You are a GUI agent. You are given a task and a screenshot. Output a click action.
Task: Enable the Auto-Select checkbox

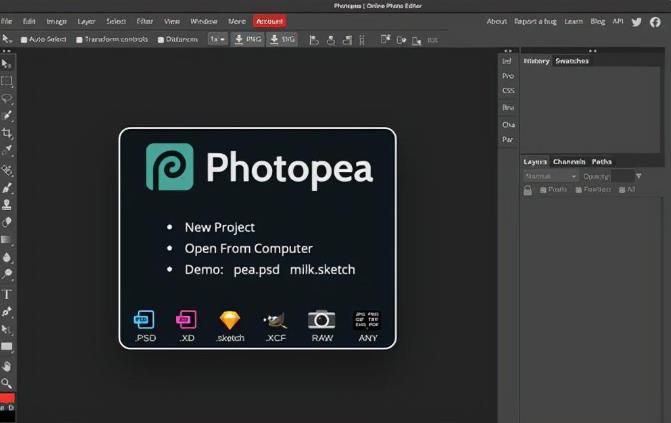[x=24, y=40]
